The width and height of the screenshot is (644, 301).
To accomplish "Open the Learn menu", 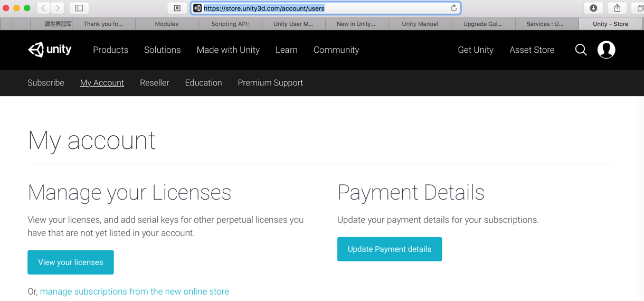I will coord(286,50).
